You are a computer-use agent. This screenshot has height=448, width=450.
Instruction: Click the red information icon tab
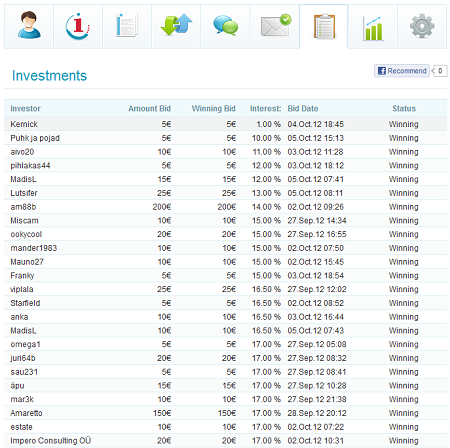[78, 26]
